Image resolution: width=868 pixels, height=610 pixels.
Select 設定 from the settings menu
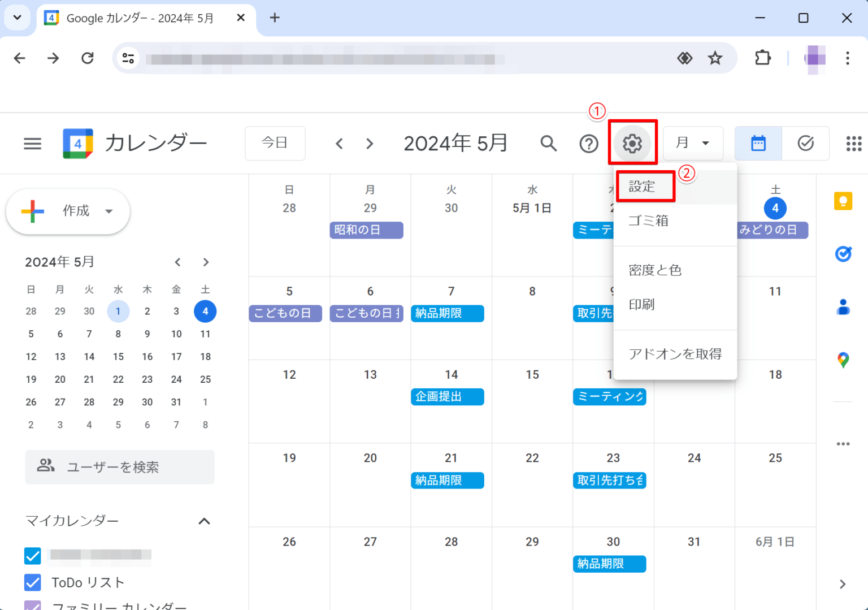[643, 186]
